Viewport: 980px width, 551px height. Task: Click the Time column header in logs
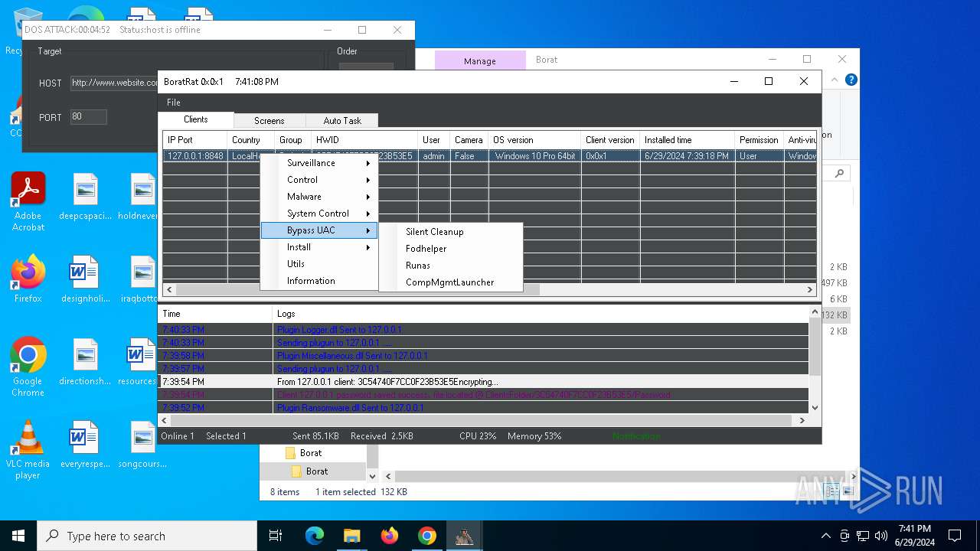click(214, 314)
